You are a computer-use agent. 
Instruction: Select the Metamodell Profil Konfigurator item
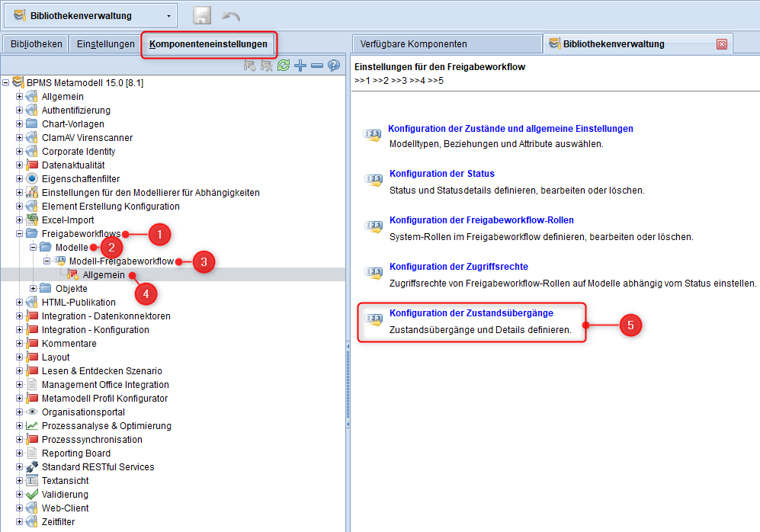tap(104, 399)
